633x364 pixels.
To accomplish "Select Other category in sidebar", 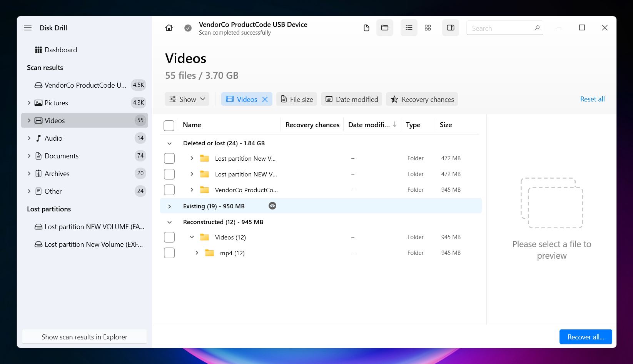I will tap(84, 191).
